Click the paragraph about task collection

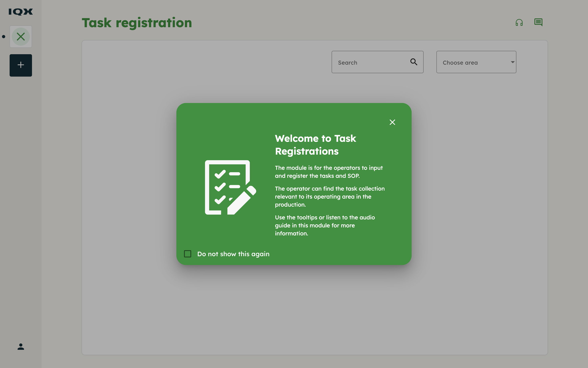click(330, 197)
